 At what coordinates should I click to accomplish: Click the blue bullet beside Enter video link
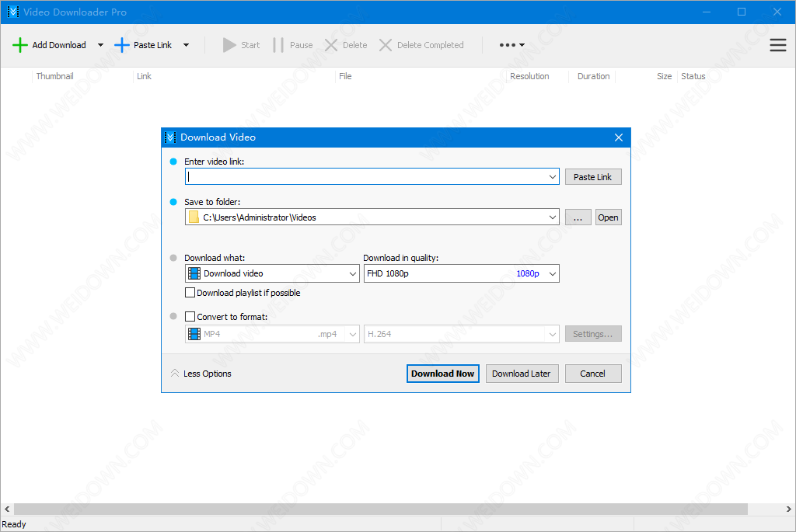[x=173, y=162]
